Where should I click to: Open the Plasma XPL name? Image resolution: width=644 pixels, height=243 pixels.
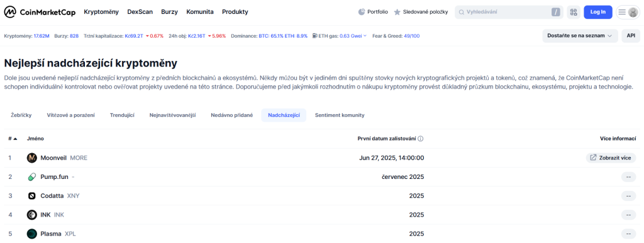coord(58,234)
